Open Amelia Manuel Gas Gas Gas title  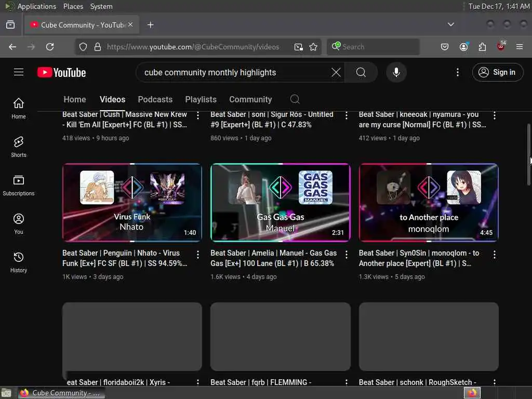[273, 258]
